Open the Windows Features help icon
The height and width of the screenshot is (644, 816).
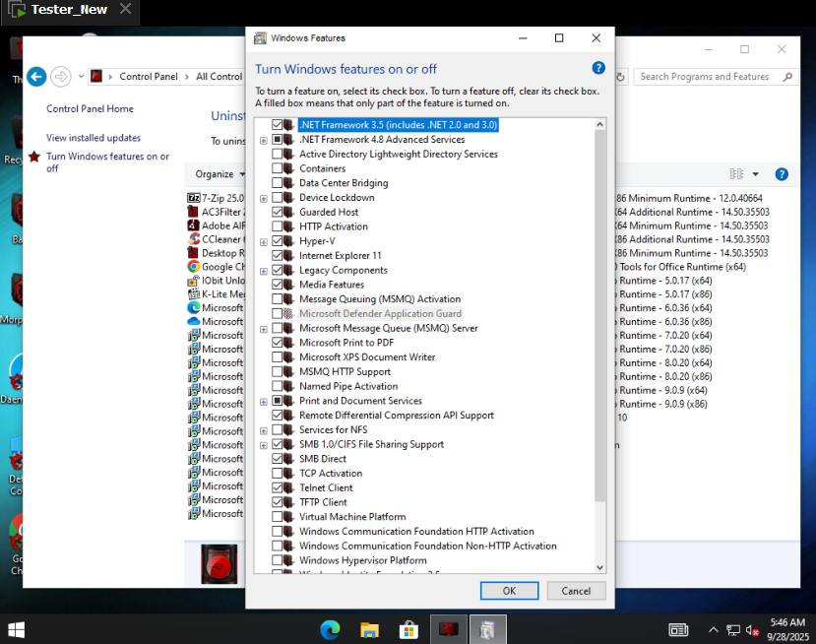(598, 68)
